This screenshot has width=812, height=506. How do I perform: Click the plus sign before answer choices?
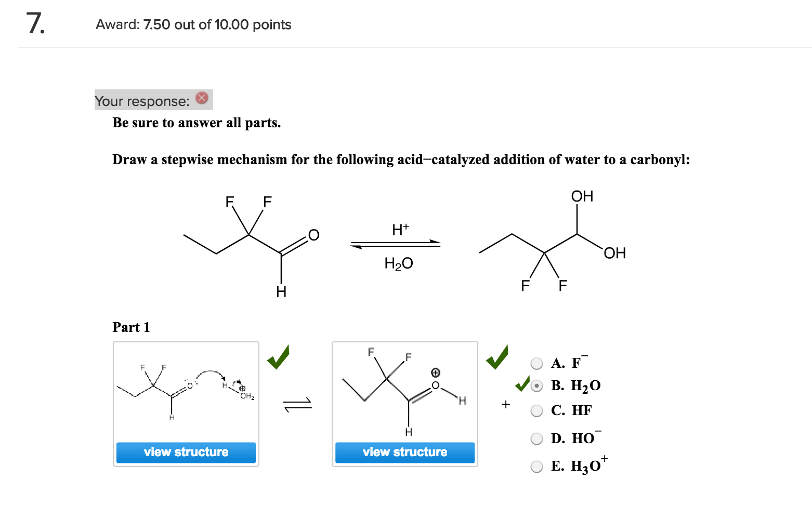pos(505,404)
